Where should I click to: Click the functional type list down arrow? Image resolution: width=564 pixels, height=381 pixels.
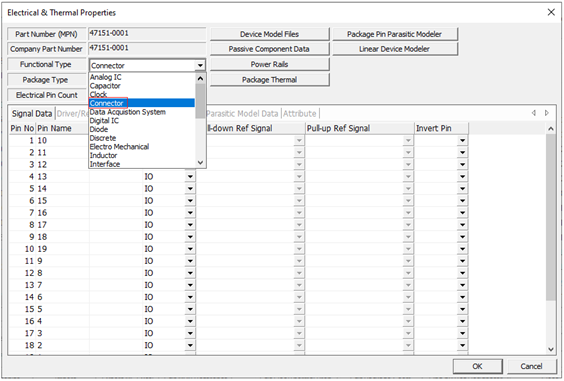tap(200, 163)
